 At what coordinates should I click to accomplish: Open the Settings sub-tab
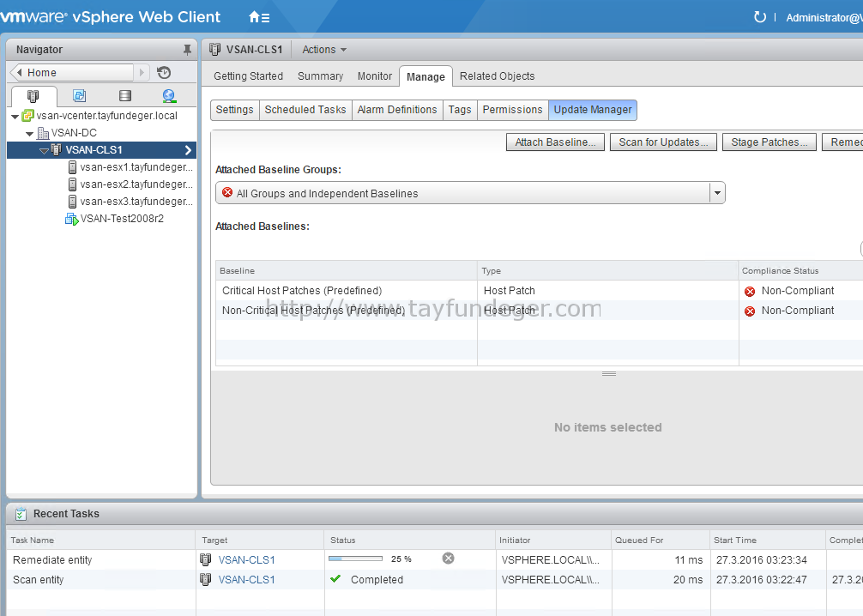(x=234, y=110)
